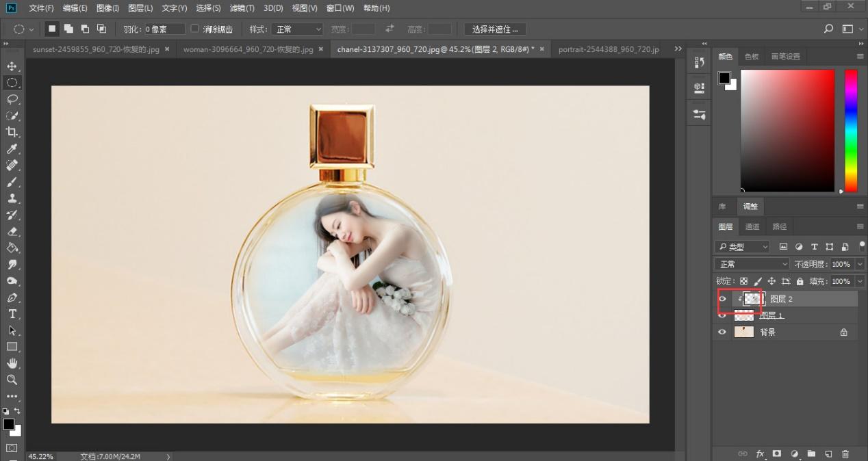Select the Eyedropper tool
Image resolution: width=868 pixels, height=461 pixels.
[x=12, y=149]
